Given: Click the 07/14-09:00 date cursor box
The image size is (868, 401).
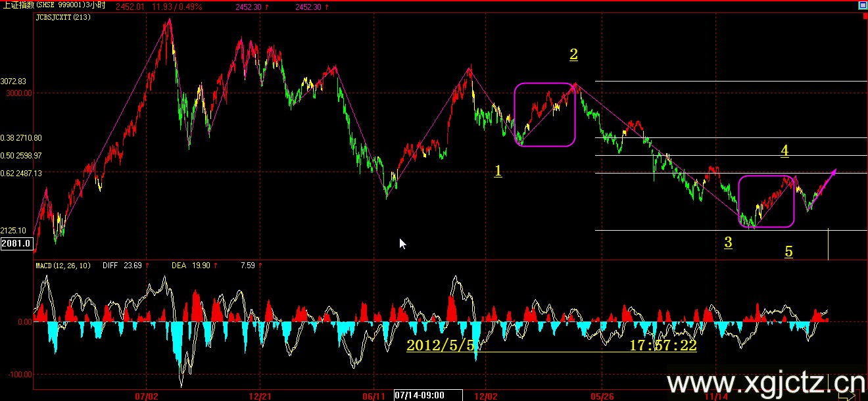Looking at the screenshot, I should tap(419, 395).
